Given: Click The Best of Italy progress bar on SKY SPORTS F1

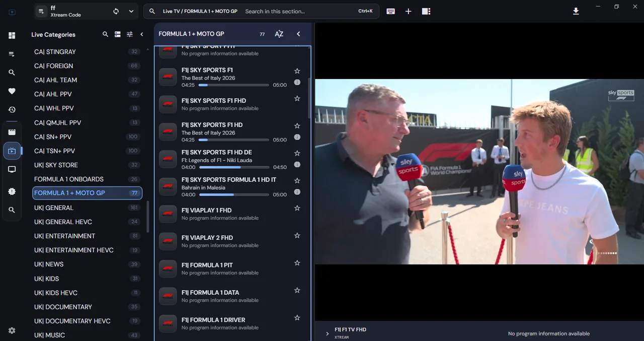Looking at the screenshot, I should click(x=233, y=85).
